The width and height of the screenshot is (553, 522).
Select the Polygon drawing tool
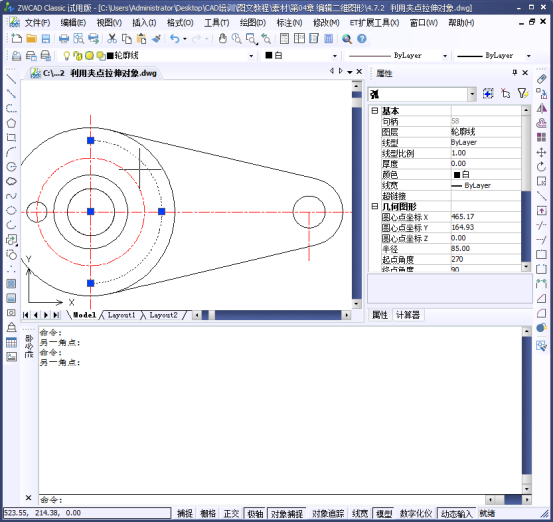pyautogui.click(x=11, y=123)
